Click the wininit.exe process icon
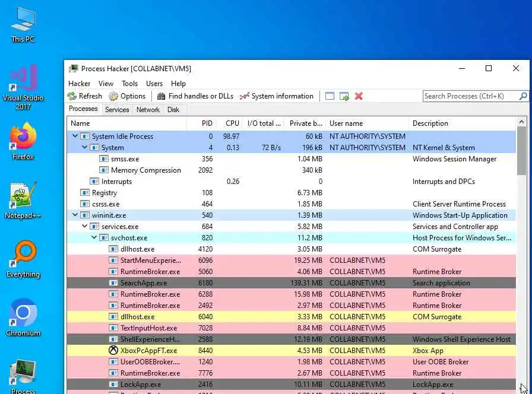The height and width of the screenshot is (394, 532). click(85, 215)
